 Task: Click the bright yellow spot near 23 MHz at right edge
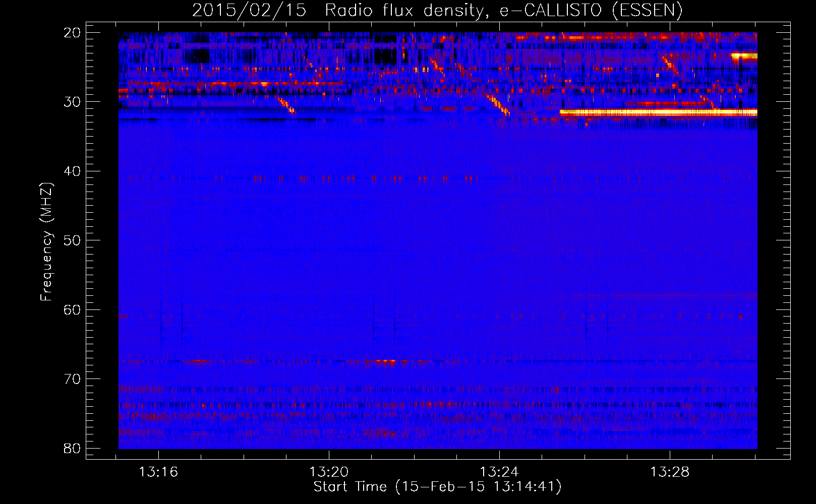coord(744,56)
